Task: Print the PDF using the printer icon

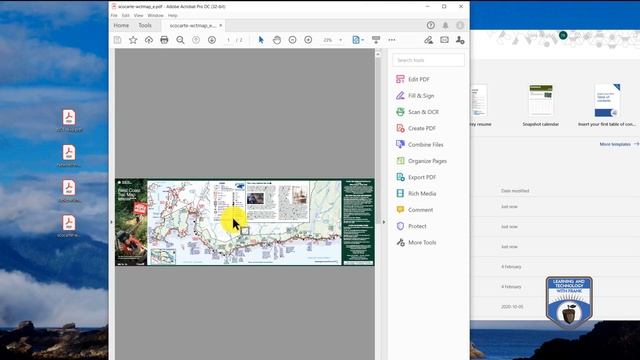Action: (x=164, y=40)
